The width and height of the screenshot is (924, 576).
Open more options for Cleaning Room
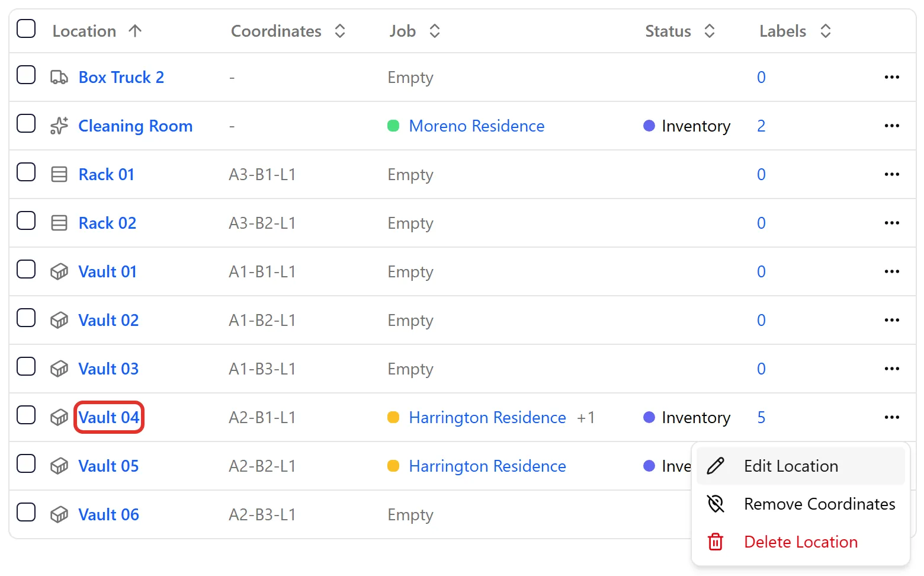891,126
